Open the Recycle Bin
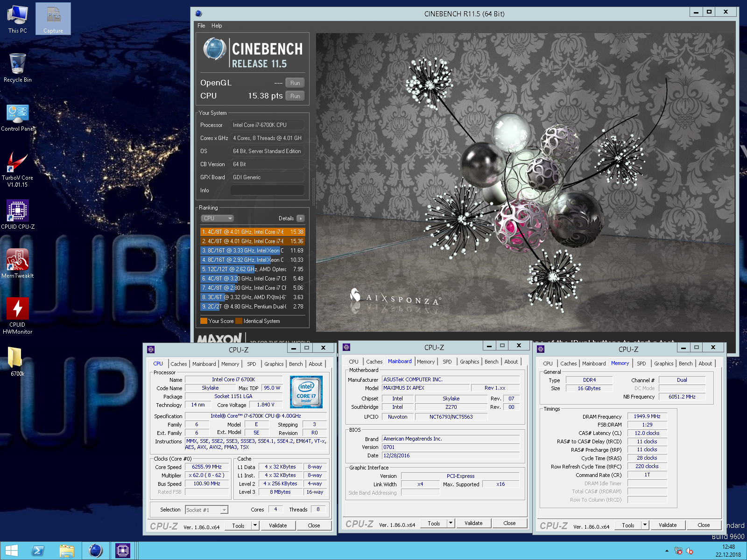Image resolution: width=747 pixels, height=560 pixels. [17, 68]
